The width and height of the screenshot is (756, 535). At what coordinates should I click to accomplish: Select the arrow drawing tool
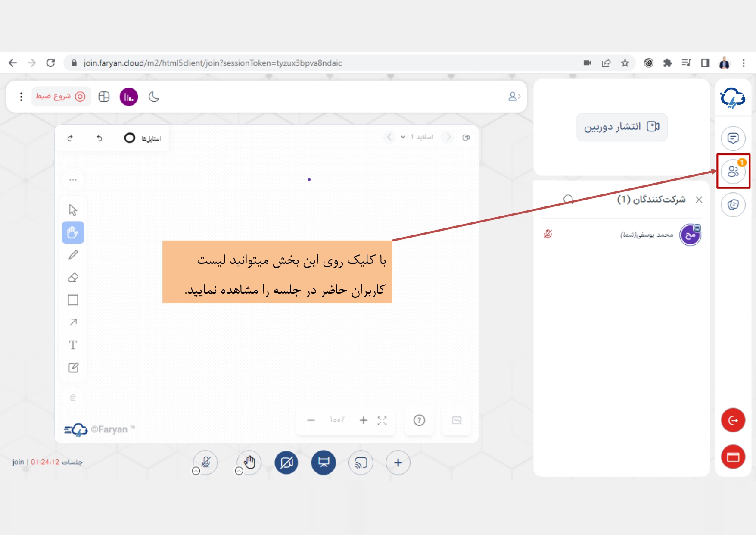click(73, 322)
